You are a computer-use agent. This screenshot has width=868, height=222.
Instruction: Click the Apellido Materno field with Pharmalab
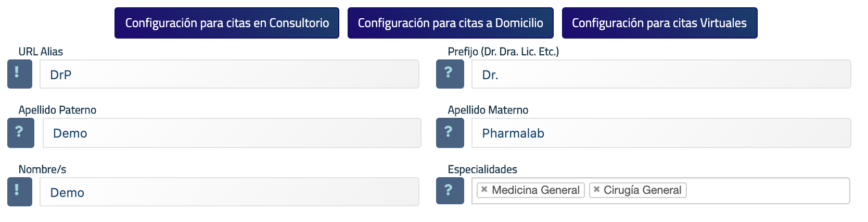pos(661,133)
